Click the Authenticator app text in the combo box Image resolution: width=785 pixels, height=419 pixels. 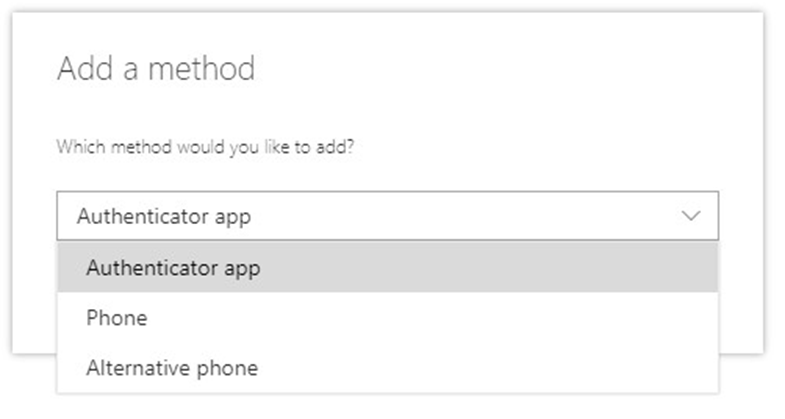point(163,216)
